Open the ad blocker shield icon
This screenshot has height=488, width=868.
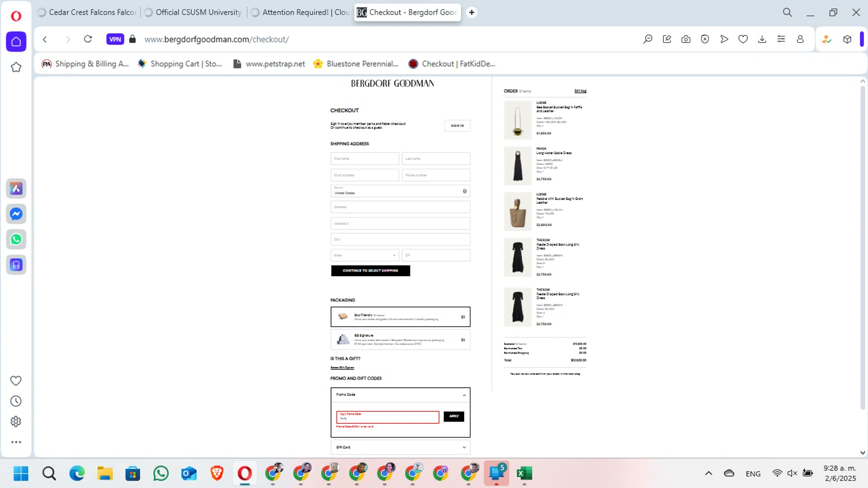point(705,39)
